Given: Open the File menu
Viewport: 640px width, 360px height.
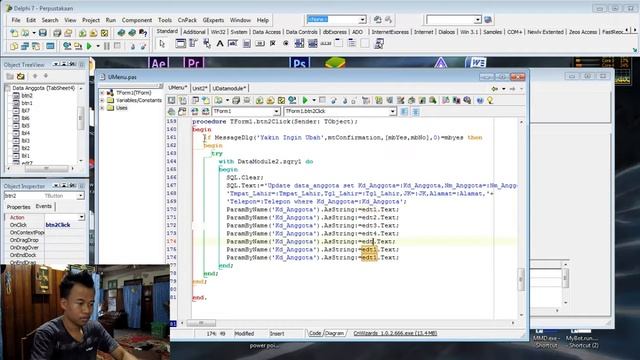Looking at the screenshot, I should (16, 20).
